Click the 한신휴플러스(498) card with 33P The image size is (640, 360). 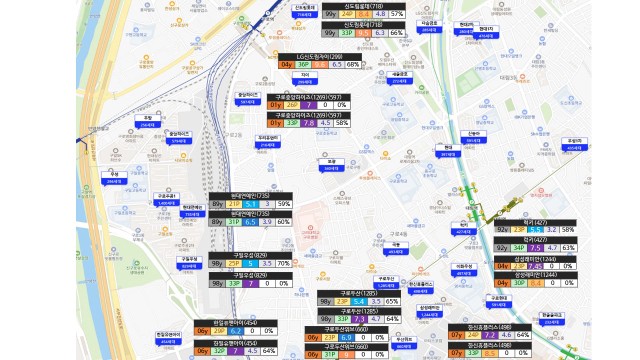[490, 349]
